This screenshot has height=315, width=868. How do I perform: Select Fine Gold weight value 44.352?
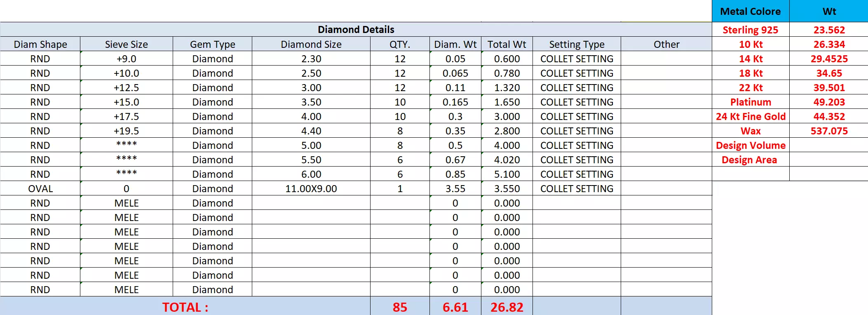point(829,116)
